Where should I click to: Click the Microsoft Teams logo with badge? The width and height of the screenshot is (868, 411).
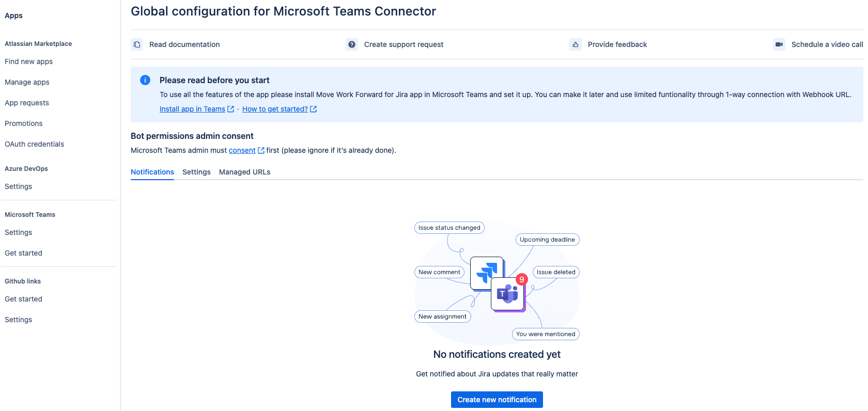(508, 294)
